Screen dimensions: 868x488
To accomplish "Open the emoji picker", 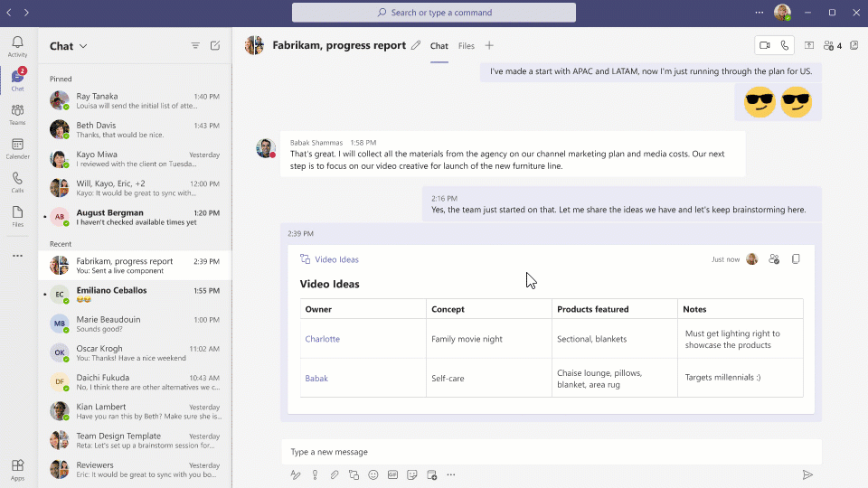I will (373, 474).
